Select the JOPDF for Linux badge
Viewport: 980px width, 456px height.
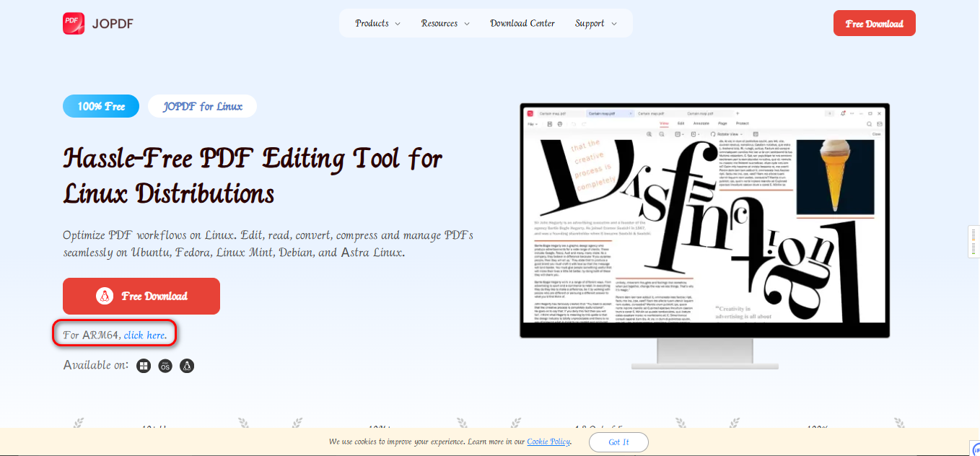coord(203,106)
